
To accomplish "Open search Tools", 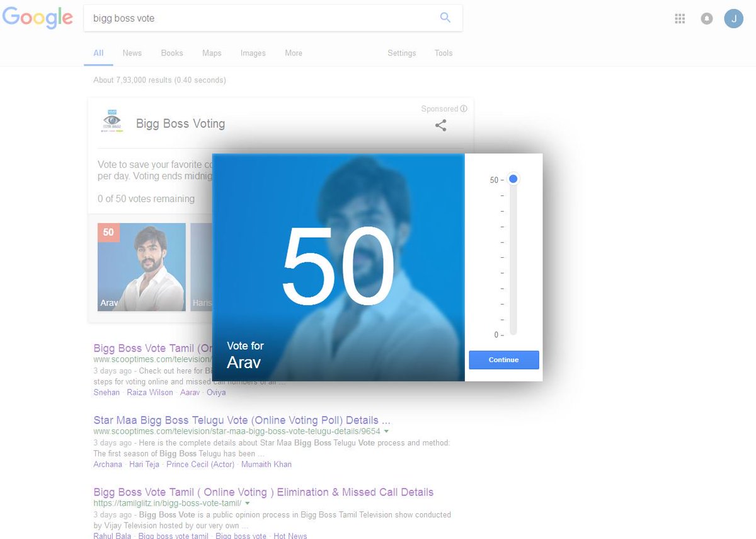I will (x=444, y=53).
